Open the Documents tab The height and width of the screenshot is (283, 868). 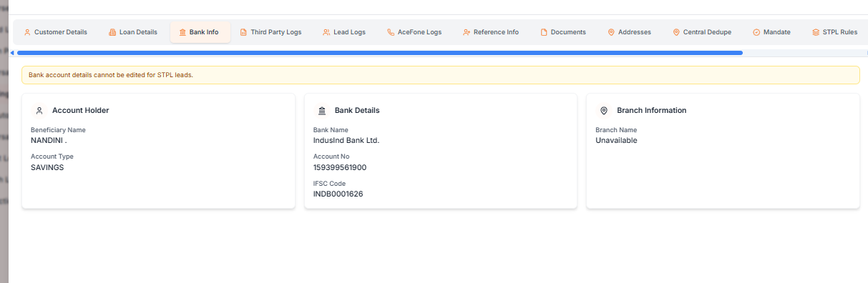point(563,32)
